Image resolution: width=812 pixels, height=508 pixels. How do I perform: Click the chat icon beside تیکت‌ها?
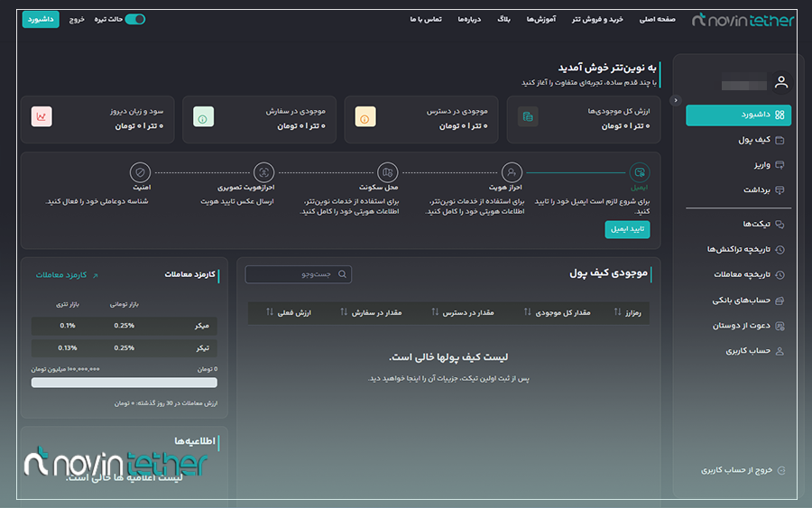(x=780, y=225)
